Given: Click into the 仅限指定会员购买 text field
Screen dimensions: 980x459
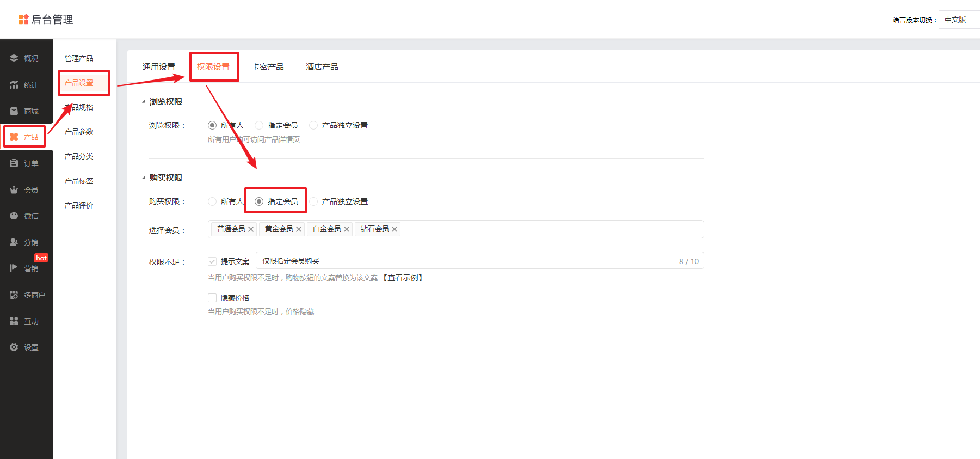Looking at the screenshot, I should [x=480, y=261].
